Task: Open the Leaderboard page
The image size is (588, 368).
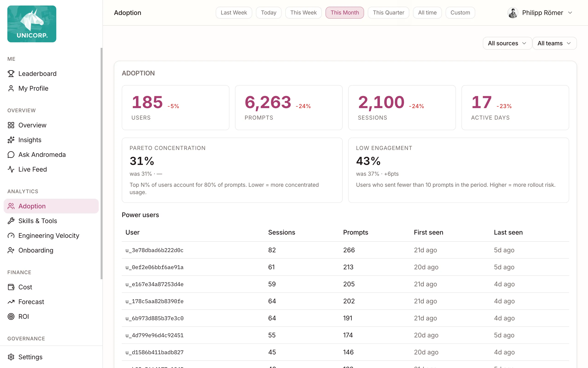Action: (x=51, y=74)
